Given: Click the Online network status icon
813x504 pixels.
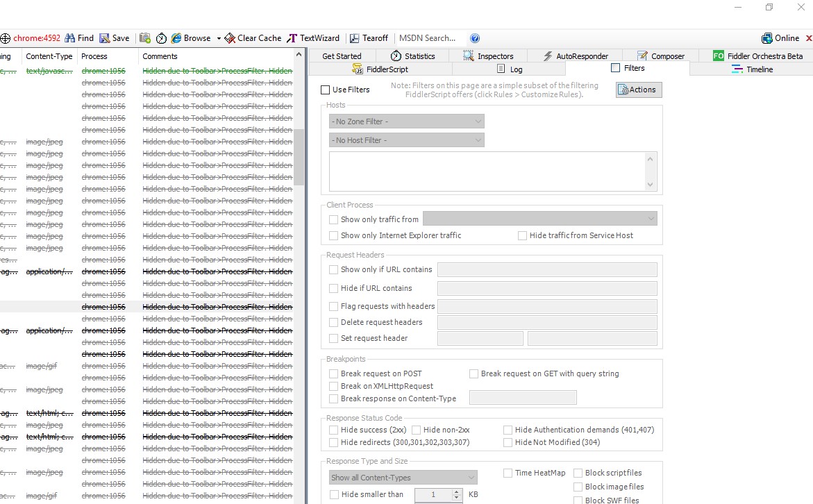Looking at the screenshot, I should (x=767, y=38).
